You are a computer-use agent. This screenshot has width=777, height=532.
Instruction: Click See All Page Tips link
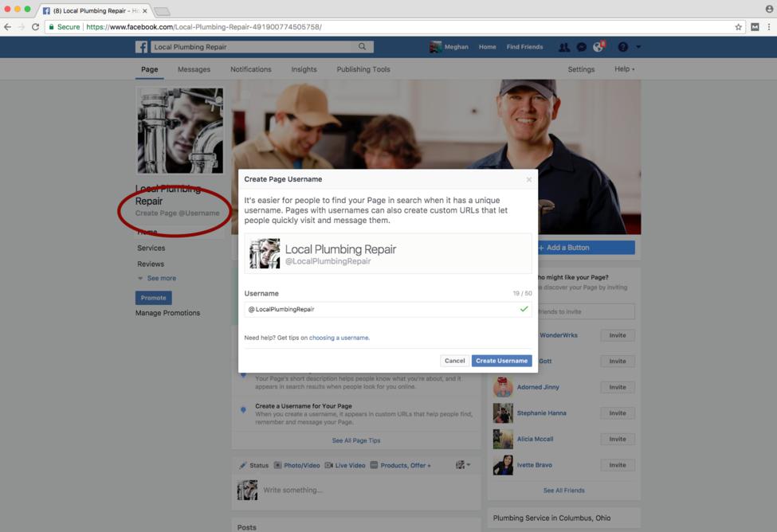(356, 440)
